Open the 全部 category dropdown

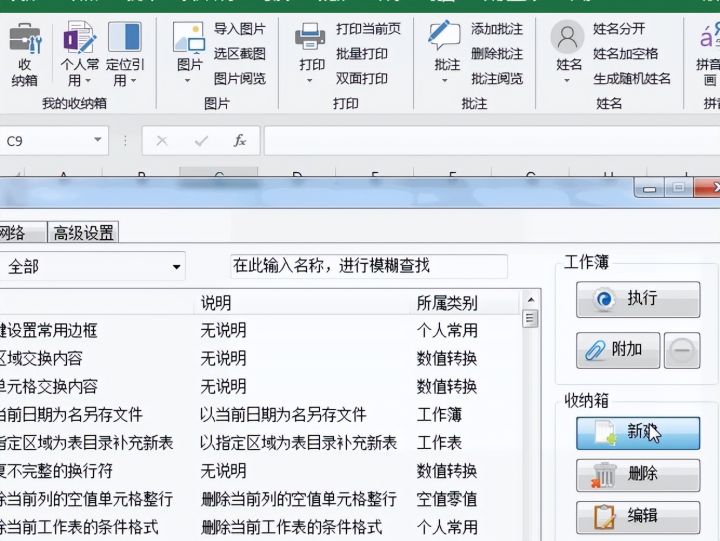(176, 266)
